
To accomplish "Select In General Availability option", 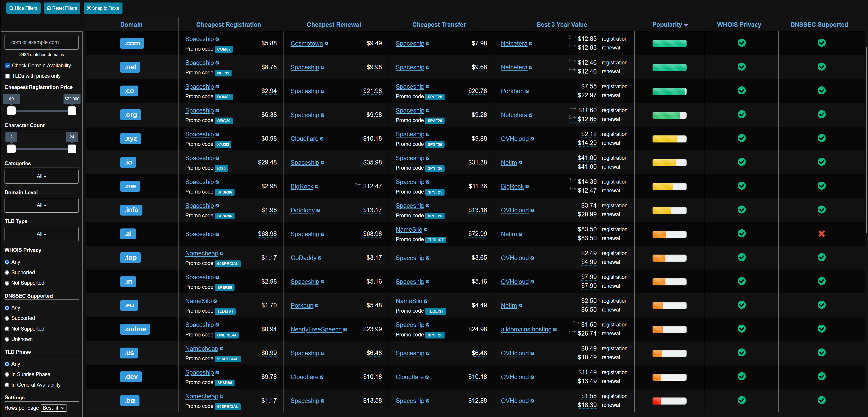I will (7, 385).
